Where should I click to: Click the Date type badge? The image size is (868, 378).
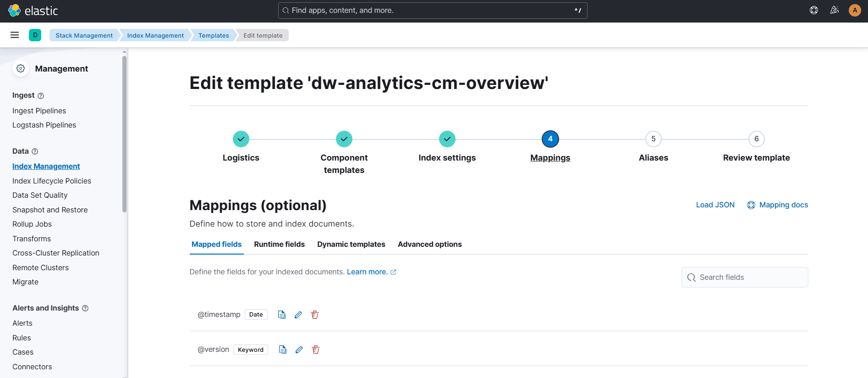pyautogui.click(x=256, y=315)
